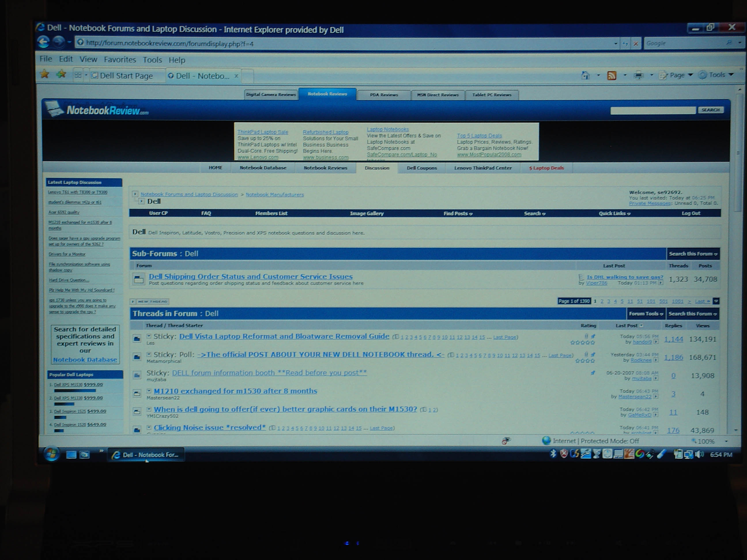Click the network connection tray icon
This screenshot has height=560, width=747.
click(x=688, y=454)
